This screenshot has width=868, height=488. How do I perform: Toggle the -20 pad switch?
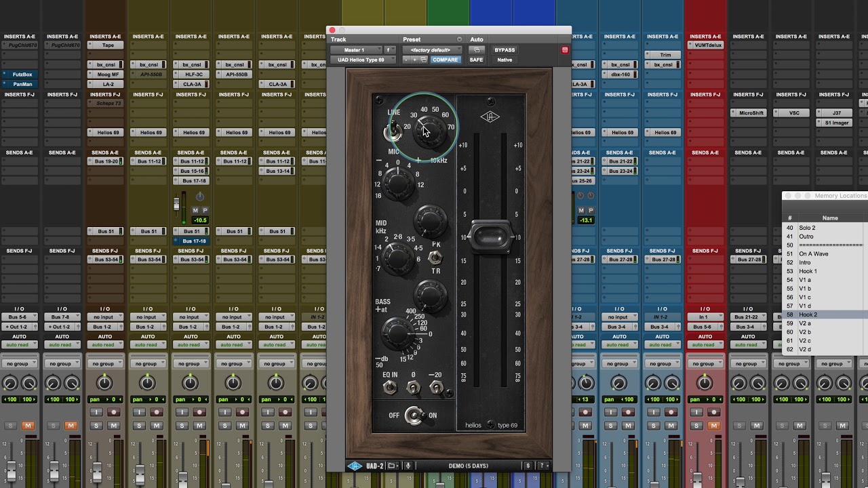click(x=436, y=388)
